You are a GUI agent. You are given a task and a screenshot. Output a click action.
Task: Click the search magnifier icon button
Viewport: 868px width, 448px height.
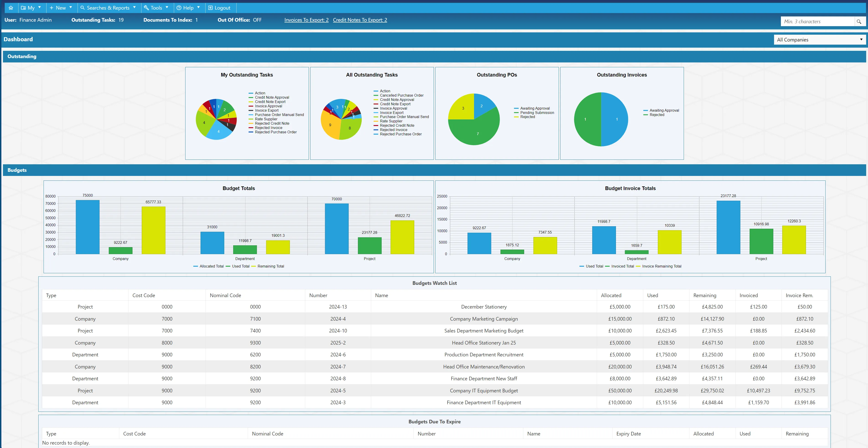click(x=859, y=22)
